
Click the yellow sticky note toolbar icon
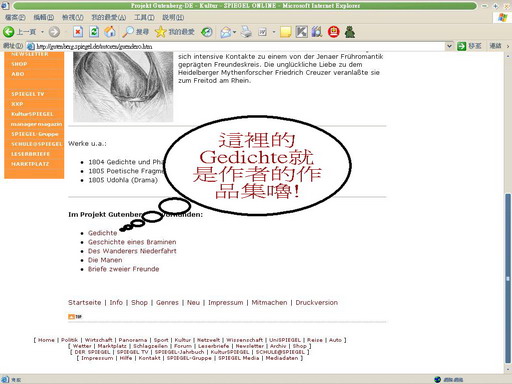286,32
